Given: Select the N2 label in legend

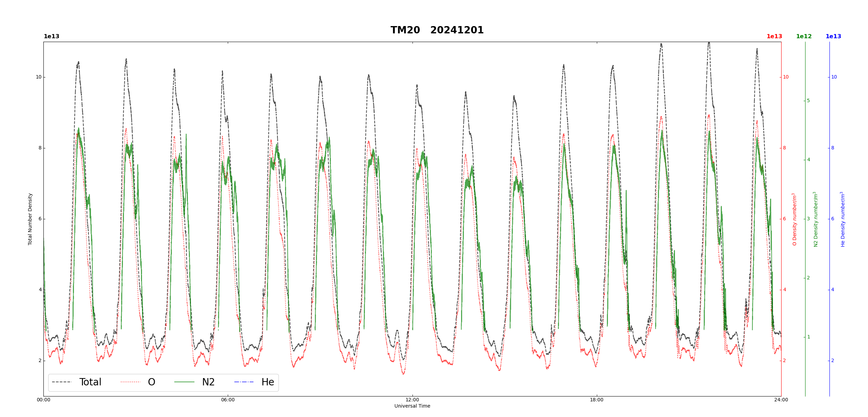Looking at the screenshot, I should tap(208, 382).
